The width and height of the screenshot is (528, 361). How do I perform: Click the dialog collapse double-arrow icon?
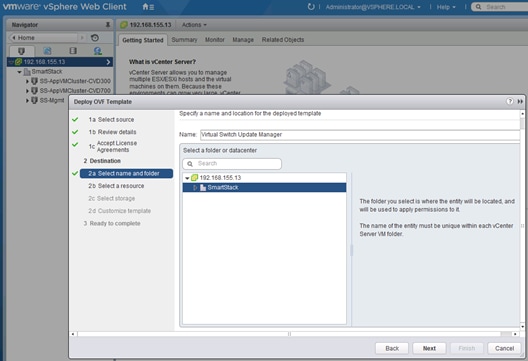[x=520, y=101]
